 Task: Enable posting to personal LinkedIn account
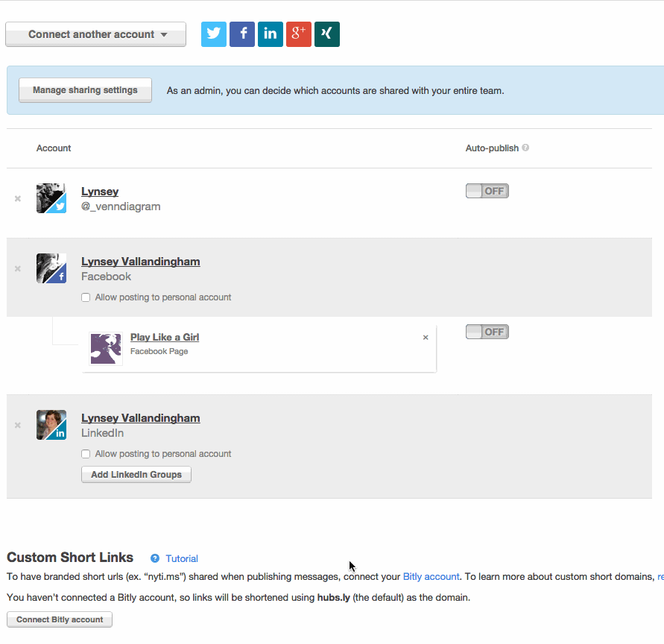pos(86,454)
